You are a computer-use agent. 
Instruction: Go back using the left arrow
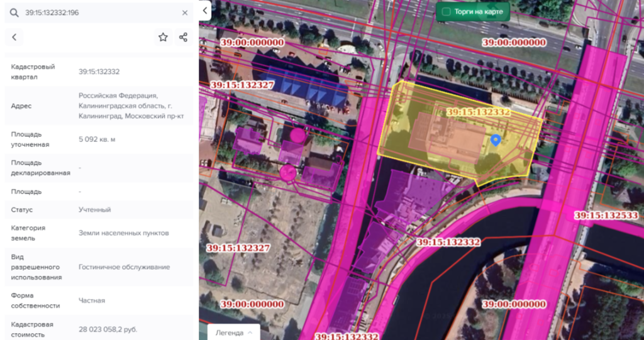tap(14, 38)
